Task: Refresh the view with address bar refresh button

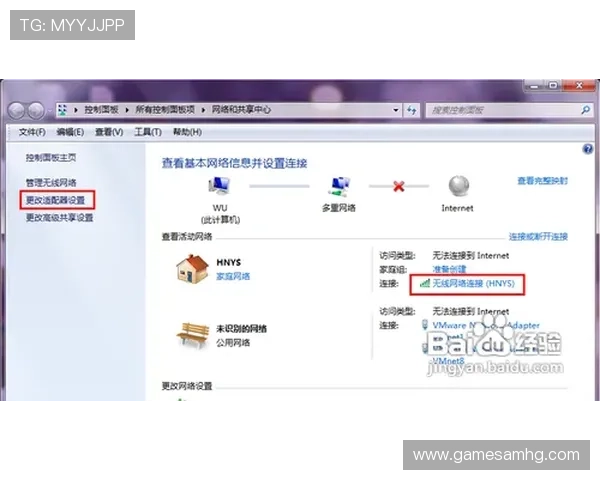Action: (412, 110)
